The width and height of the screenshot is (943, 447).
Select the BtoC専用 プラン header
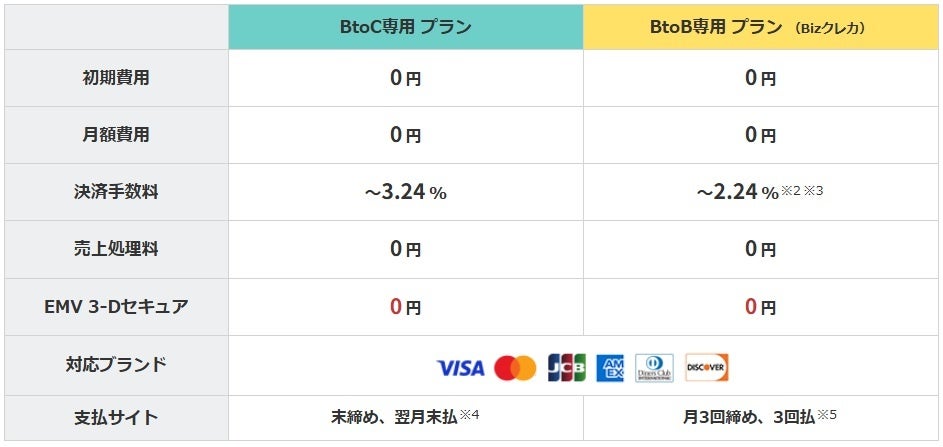click(405, 27)
